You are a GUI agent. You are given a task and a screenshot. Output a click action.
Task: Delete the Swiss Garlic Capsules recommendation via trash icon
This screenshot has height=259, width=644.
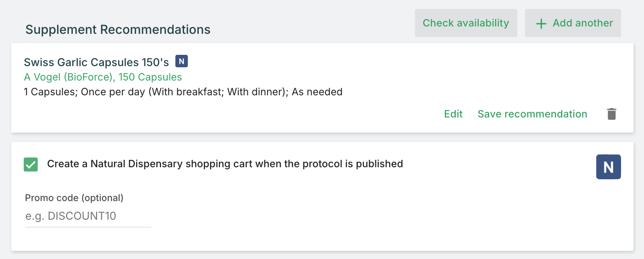click(612, 114)
